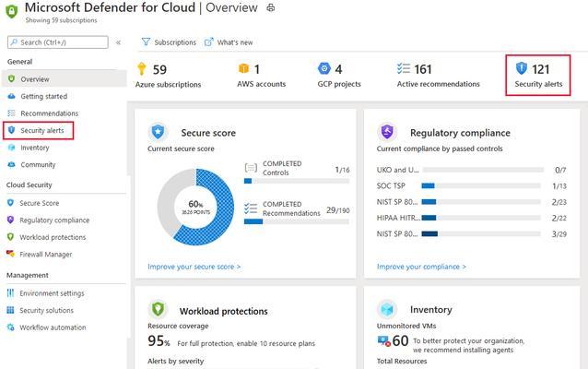Open the What's new link
Screen dimensions: 588x369
[x=229, y=42]
